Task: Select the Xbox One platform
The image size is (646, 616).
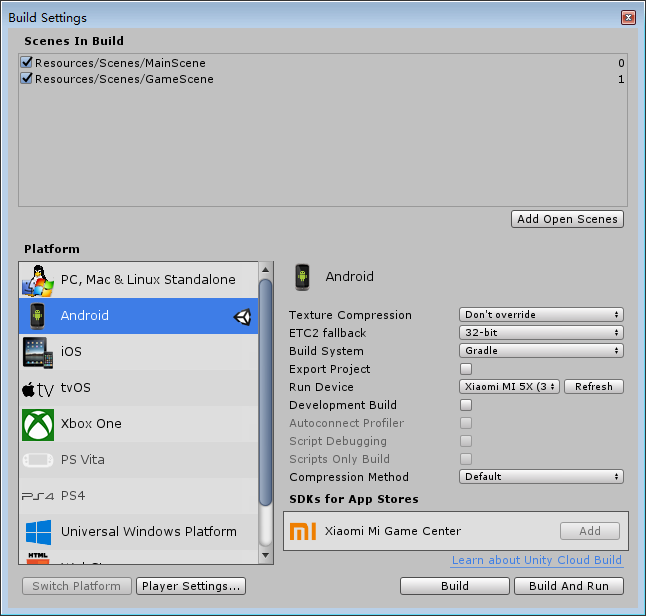Action: [139, 424]
